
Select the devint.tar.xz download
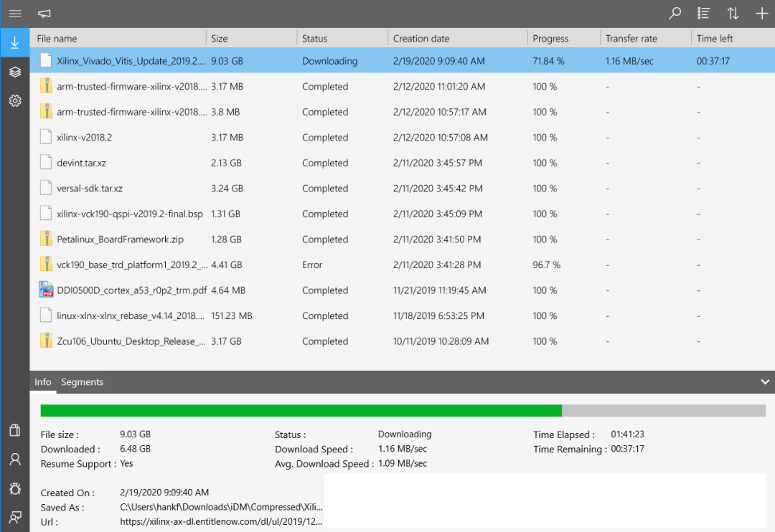click(x=403, y=163)
